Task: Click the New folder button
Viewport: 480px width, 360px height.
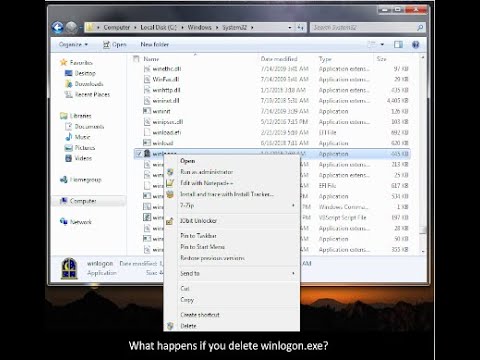Action: (x=154, y=44)
